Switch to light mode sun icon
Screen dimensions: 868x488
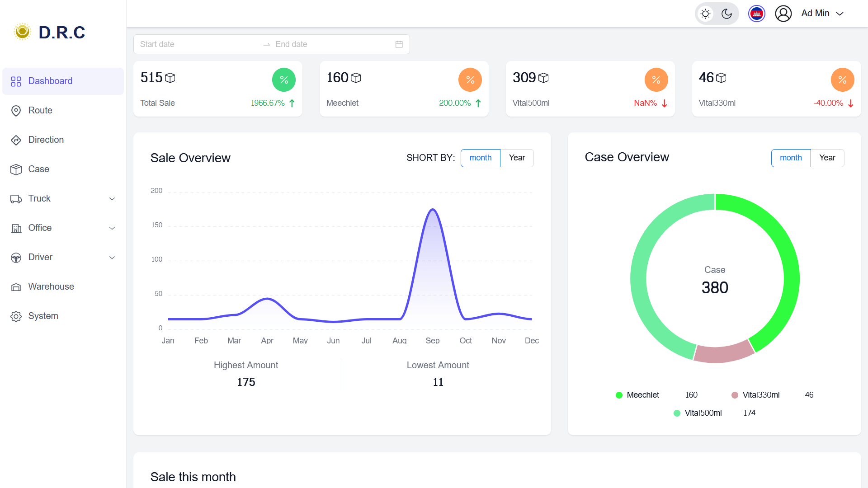pos(705,14)
